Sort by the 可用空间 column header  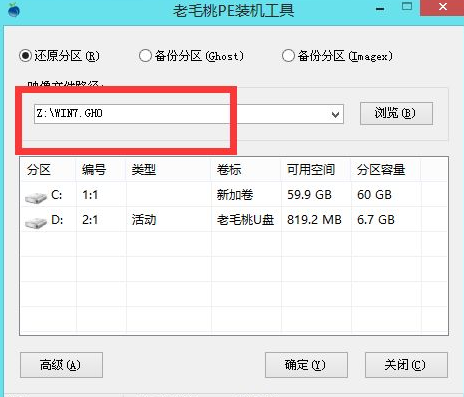[316, 170]
